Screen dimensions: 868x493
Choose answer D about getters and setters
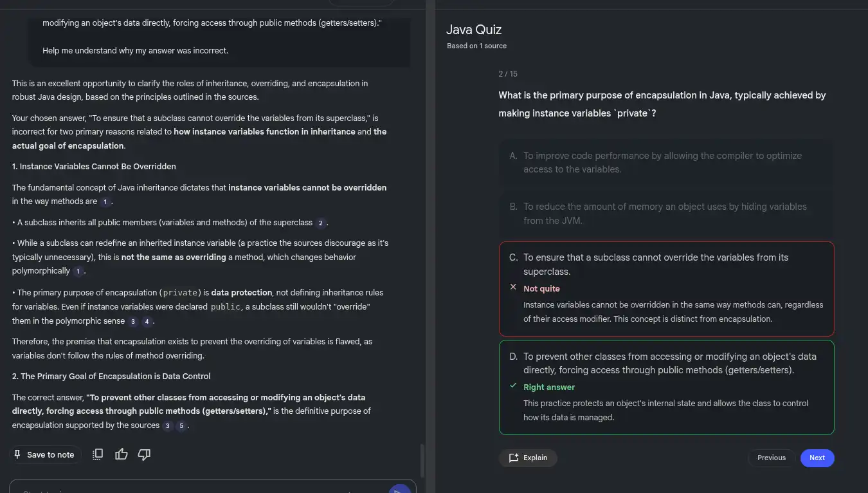coord(666,363)
